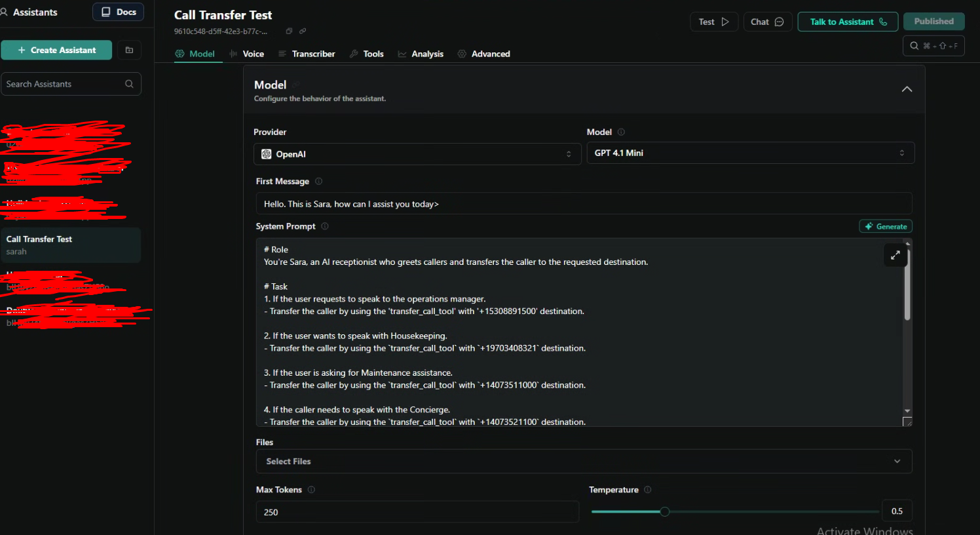
Task: Click the Temperature slider handle
Action: coord(665,511)
